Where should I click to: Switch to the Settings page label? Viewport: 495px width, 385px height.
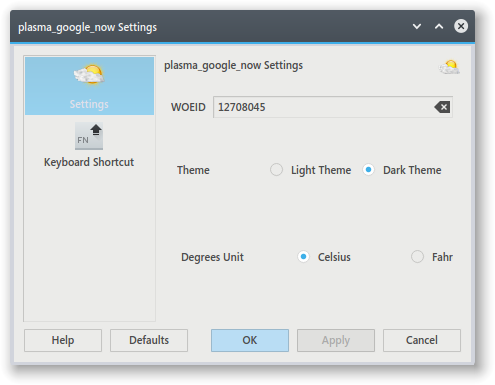89,104
